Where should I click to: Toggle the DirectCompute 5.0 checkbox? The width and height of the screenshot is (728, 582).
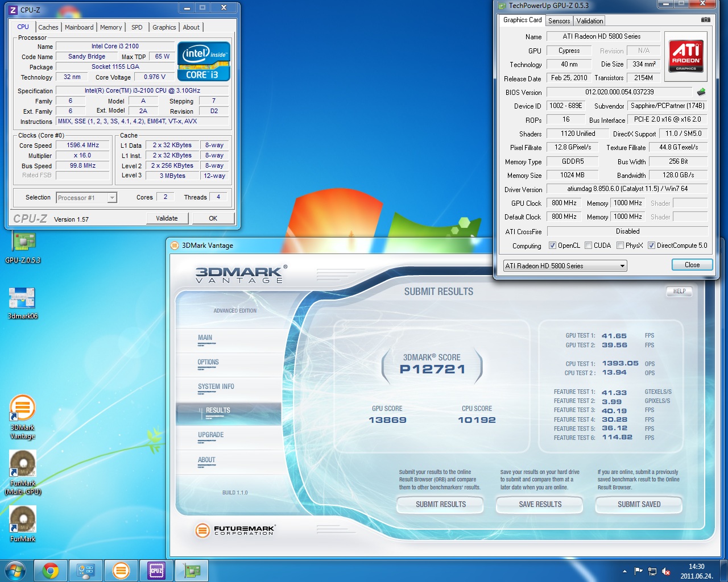coord(652,246)
